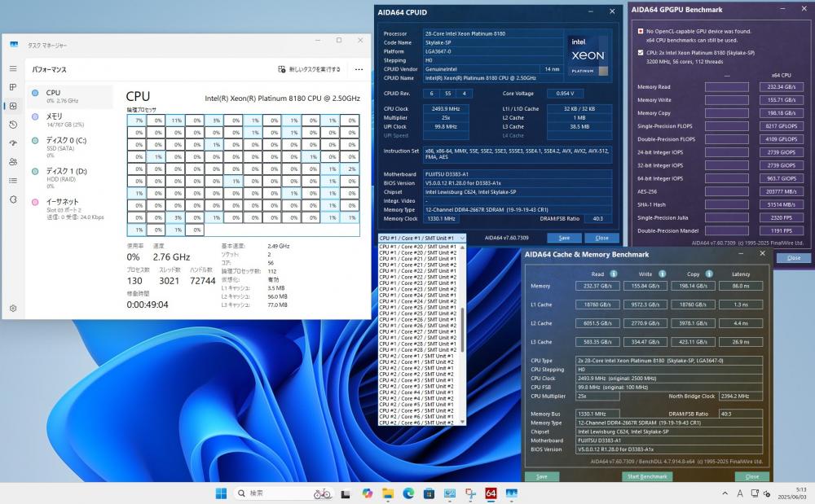This screenshot has height=504, width=815.
Task: Switch to Task Manager via its taskbar icon
Action: [x=512, y=493]
